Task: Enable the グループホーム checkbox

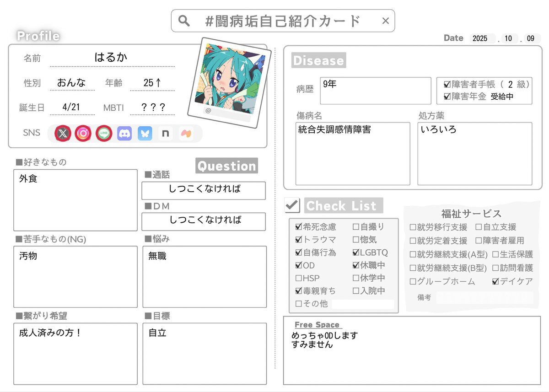Action: click(x=413, y=282)
